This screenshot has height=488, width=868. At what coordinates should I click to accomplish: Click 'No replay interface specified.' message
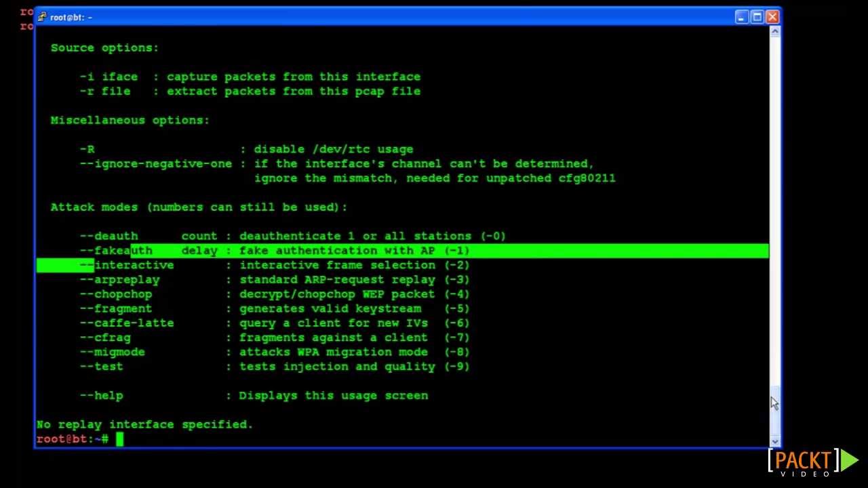point(144,425)
